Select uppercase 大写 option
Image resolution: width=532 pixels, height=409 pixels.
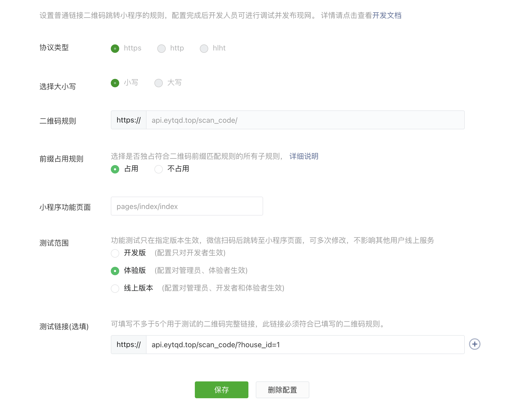coord(159,83)
